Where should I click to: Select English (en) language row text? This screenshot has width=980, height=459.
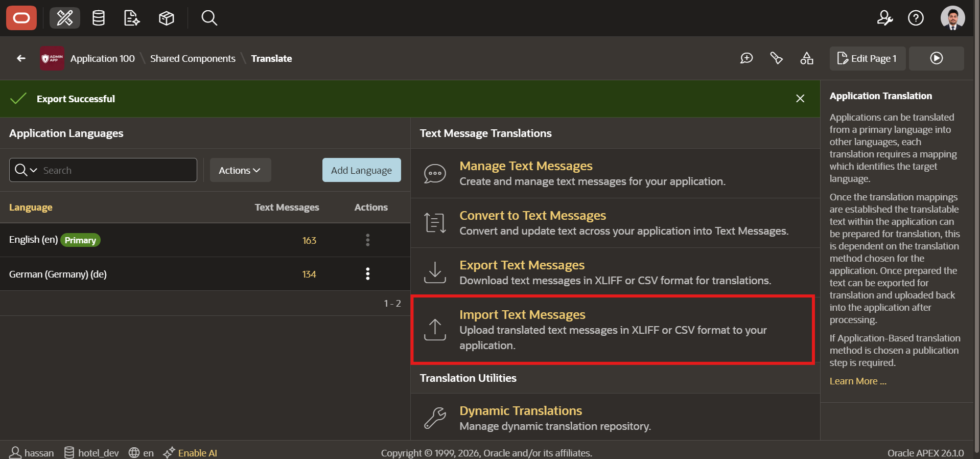[33, 240]
